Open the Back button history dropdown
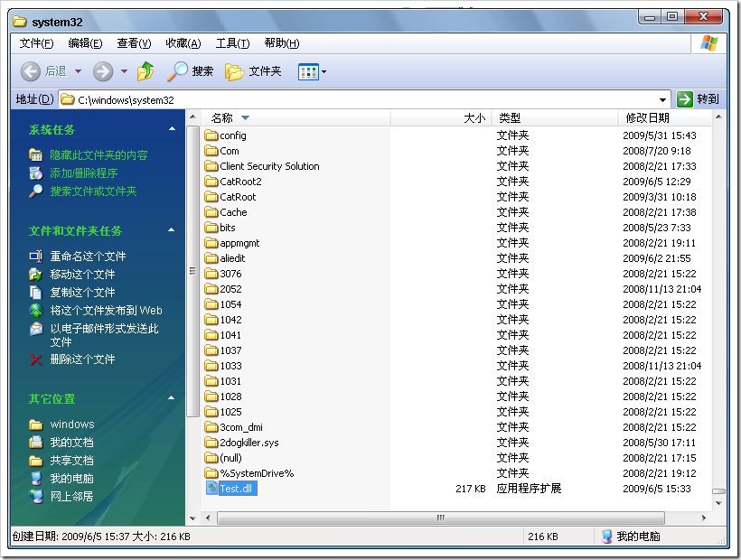The width and height of the screenshot is (741, 560). pos(78,71)
